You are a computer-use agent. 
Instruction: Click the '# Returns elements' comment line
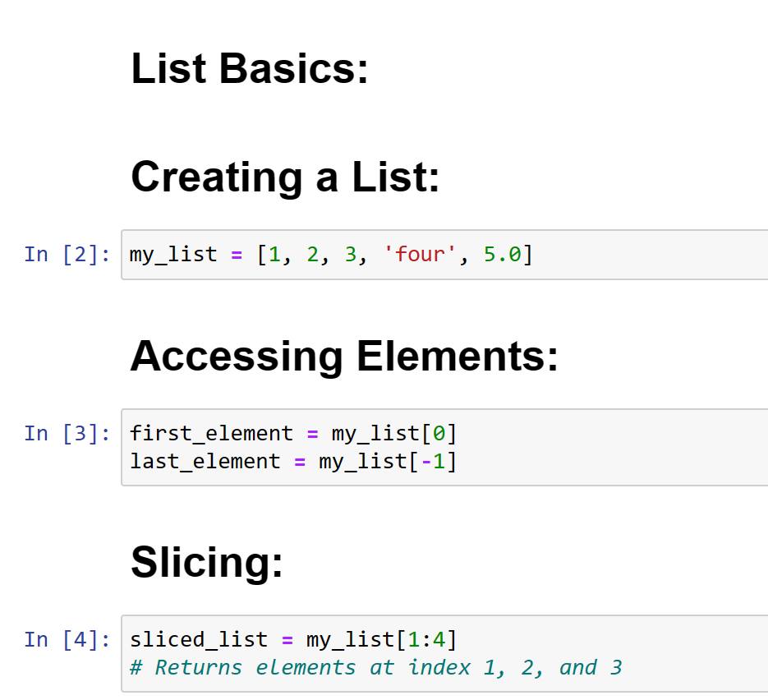375,668
